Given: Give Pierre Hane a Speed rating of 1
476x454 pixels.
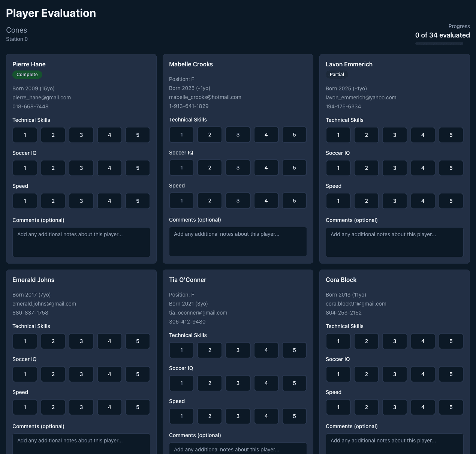Looking at the screenshot, I should pos(25,201).
